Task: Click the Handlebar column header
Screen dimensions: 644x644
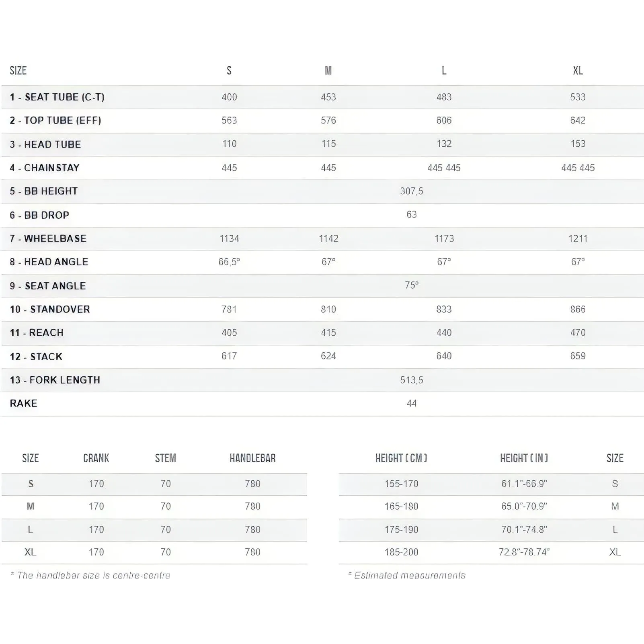Action: pyautogui.click(x=252, y=458)
